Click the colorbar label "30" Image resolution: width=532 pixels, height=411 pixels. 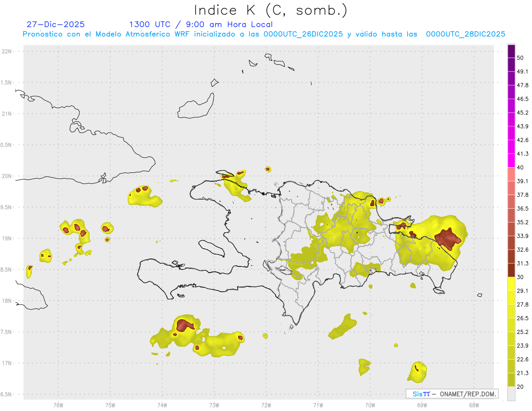point(520,277)
